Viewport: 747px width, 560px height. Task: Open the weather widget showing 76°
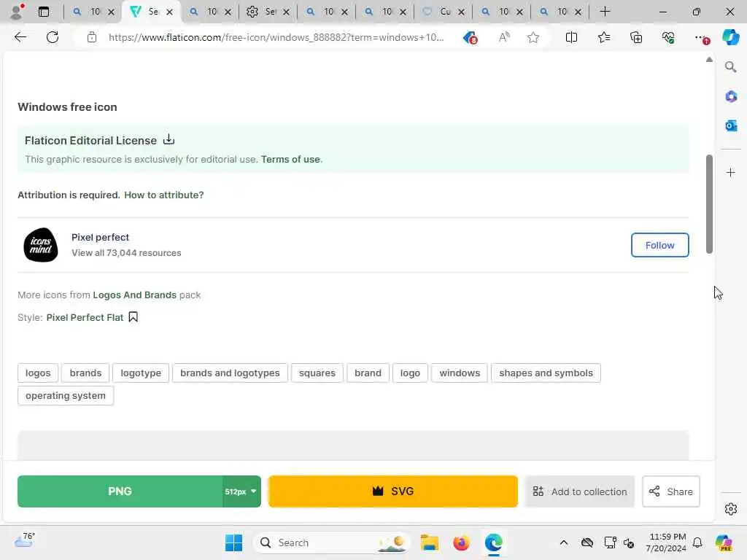tap(25, 540)
